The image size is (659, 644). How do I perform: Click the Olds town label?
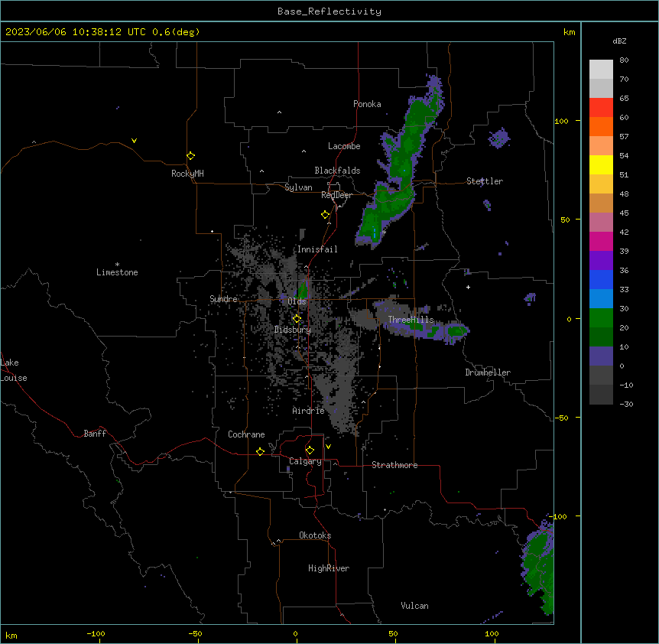297,301
